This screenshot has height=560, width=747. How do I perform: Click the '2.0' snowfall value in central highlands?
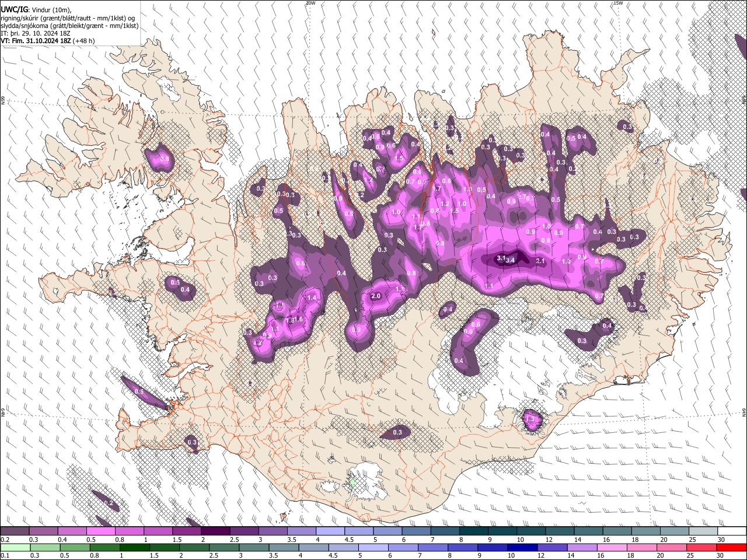point(376,296)
